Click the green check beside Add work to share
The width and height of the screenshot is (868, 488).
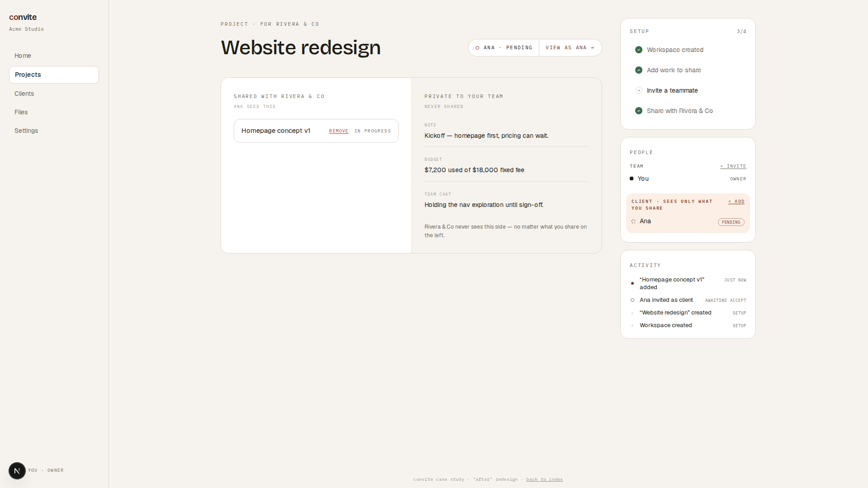639,70
